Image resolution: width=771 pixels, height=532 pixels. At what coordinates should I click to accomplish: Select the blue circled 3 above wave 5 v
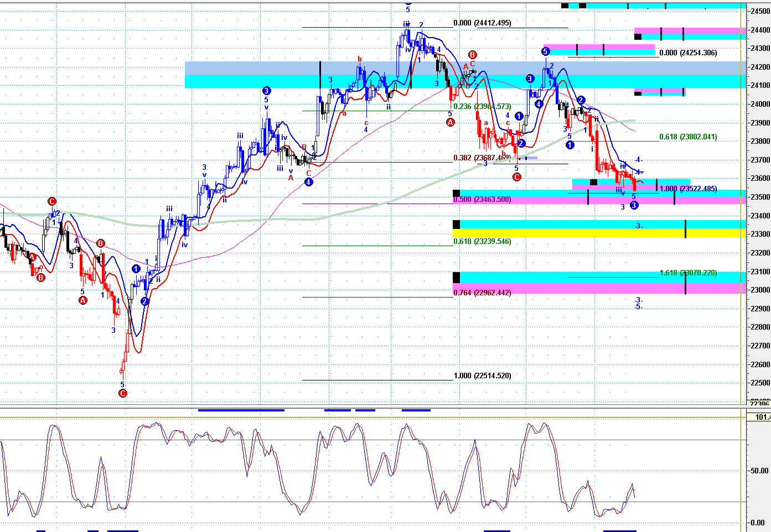pos(266,91)
